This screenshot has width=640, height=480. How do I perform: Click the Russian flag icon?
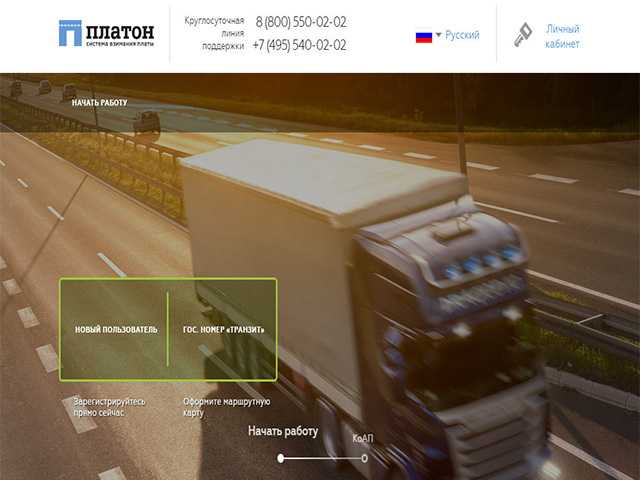point(424,37)
